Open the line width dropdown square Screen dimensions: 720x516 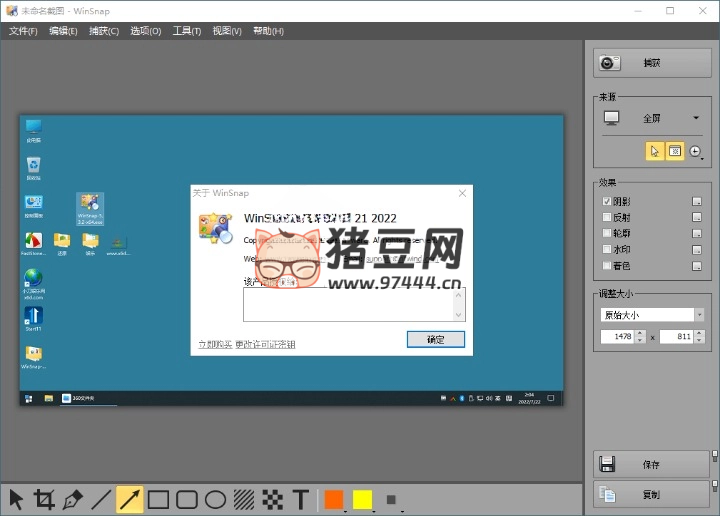pyautogui.click(x=391, y=499)
